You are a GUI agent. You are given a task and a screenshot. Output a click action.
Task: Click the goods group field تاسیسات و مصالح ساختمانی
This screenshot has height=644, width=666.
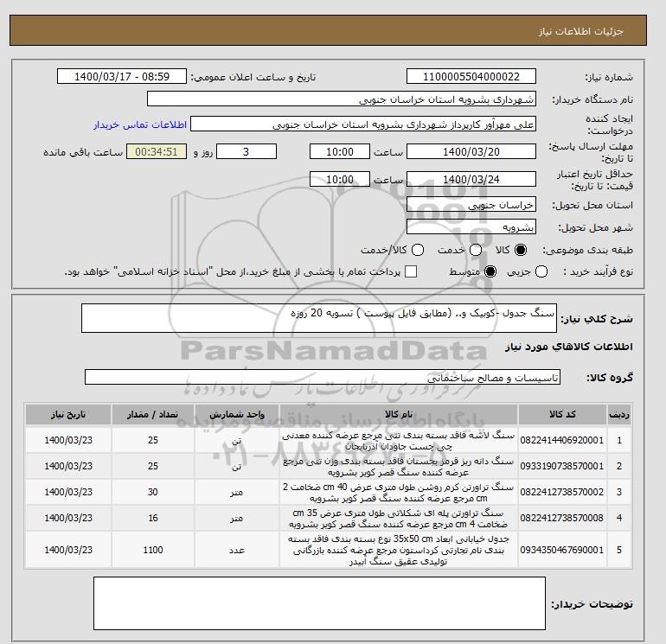pos(323,377)
